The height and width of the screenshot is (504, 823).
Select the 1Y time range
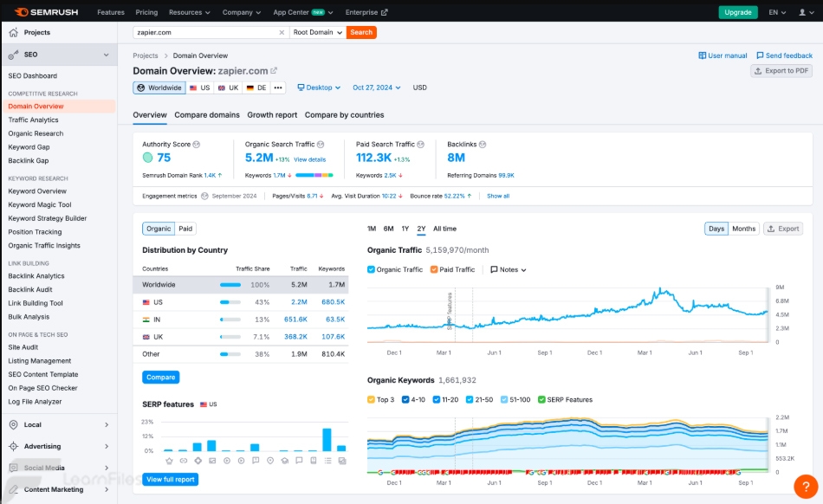[405, 229]
